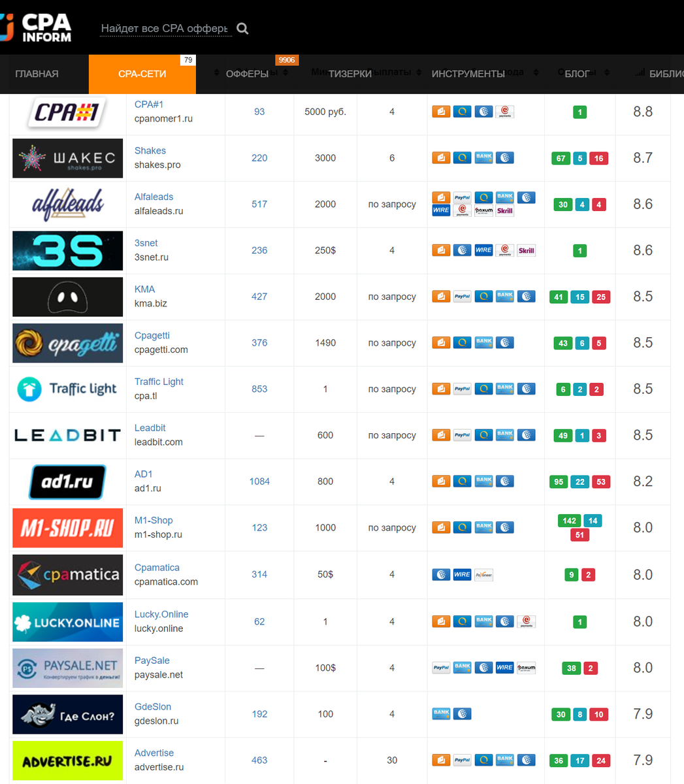The image size is (684, 784).
Task: Click WIRE icon in Cpamatica row
Action: [x=462, y=574]
